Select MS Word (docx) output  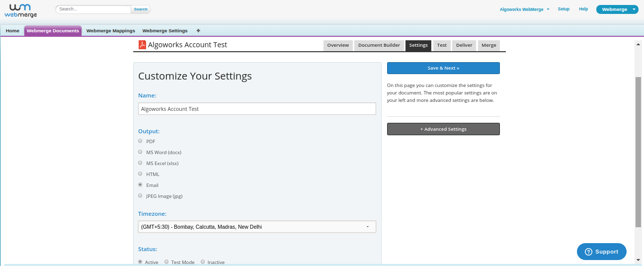pyautogui.click(x=140, y=152)
